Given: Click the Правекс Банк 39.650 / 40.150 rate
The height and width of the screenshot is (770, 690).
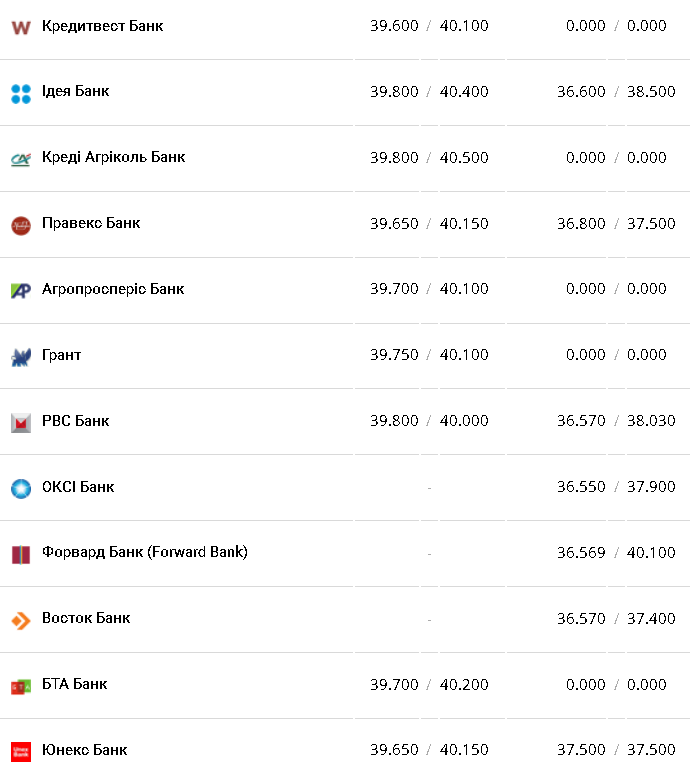Looking at the screenshot, I should [429, 224].
